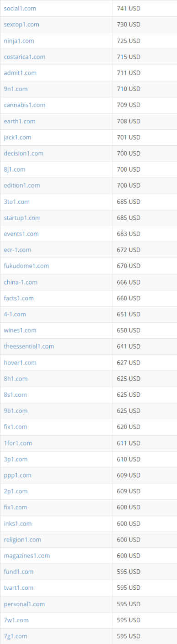Click decision1.com domain
The height and width of the screenshot is (644, 177).
24,153
